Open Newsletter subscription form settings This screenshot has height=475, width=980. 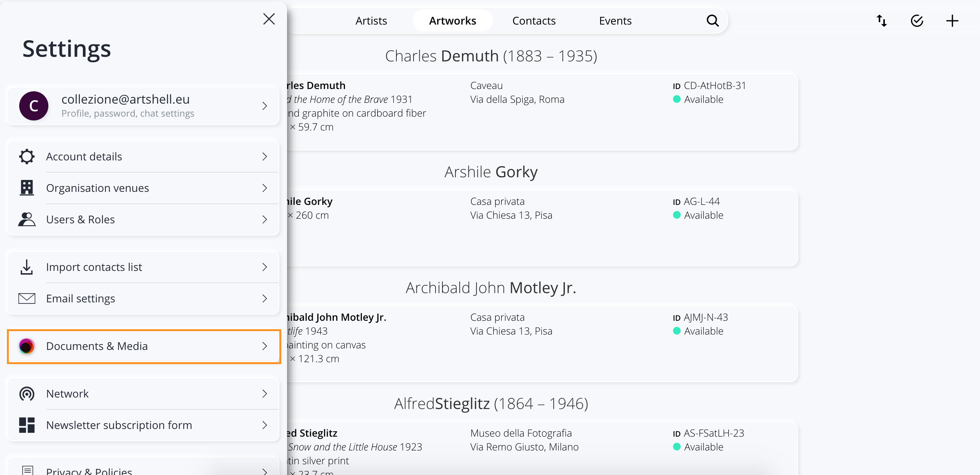(143, 425)
